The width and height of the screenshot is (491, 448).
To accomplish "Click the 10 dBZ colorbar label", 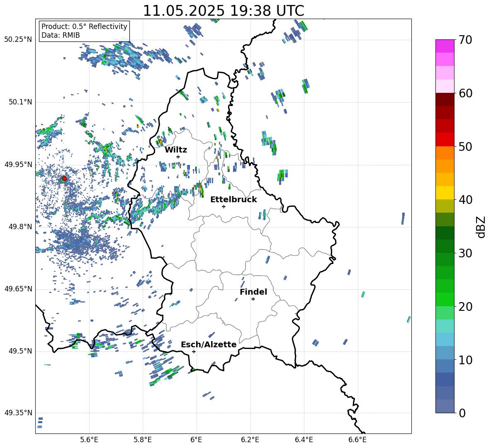I will (465, 360).
